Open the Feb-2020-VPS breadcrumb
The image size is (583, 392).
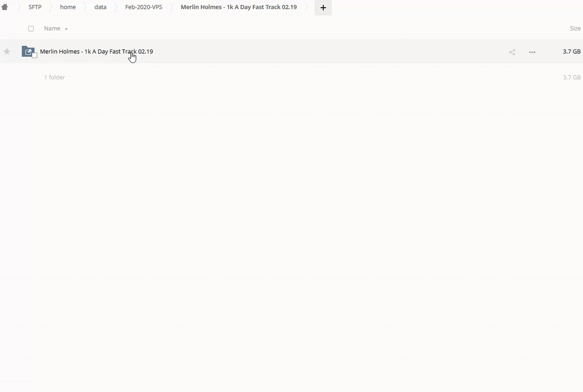(143, 7)
